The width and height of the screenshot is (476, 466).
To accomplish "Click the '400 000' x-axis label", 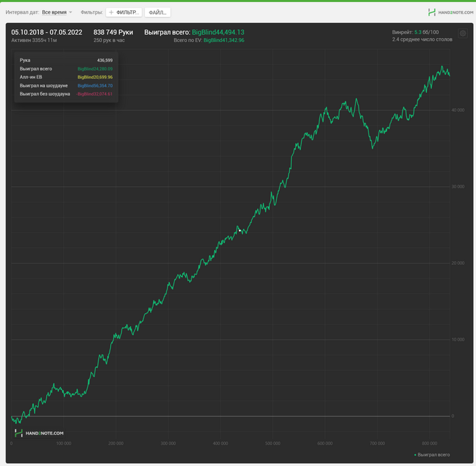I will click(x=220, y=444).
